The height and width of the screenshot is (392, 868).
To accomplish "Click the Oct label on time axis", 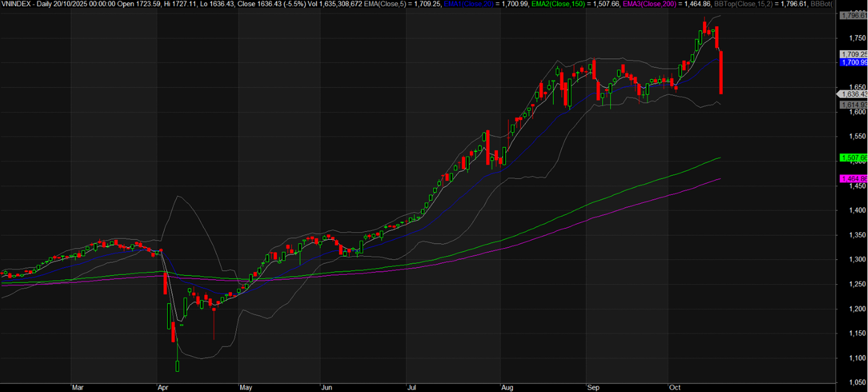I will click(x=675, y=387).
